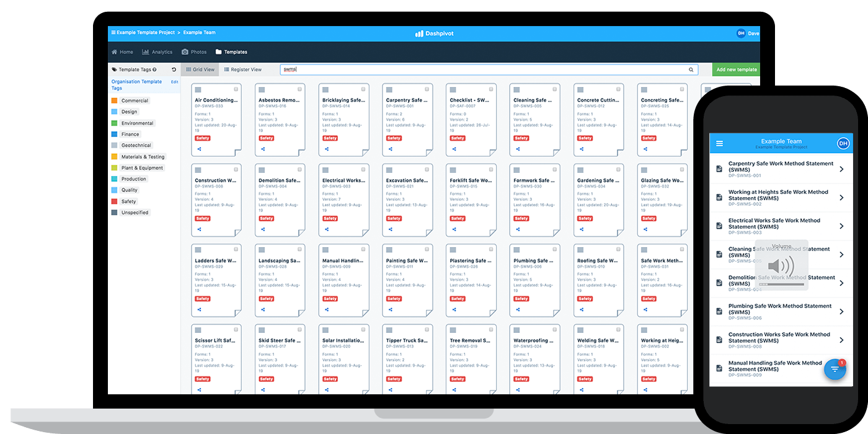The width and height of the screenshot is (868, 434).
Task: Open the phone filter floating button
Action: pyautogui.click(x=835, y=369)
